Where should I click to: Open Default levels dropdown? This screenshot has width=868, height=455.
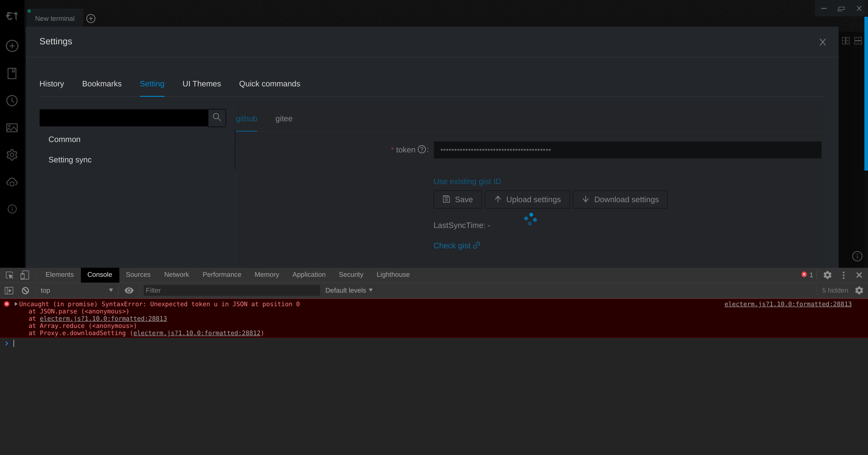[349, 290]
